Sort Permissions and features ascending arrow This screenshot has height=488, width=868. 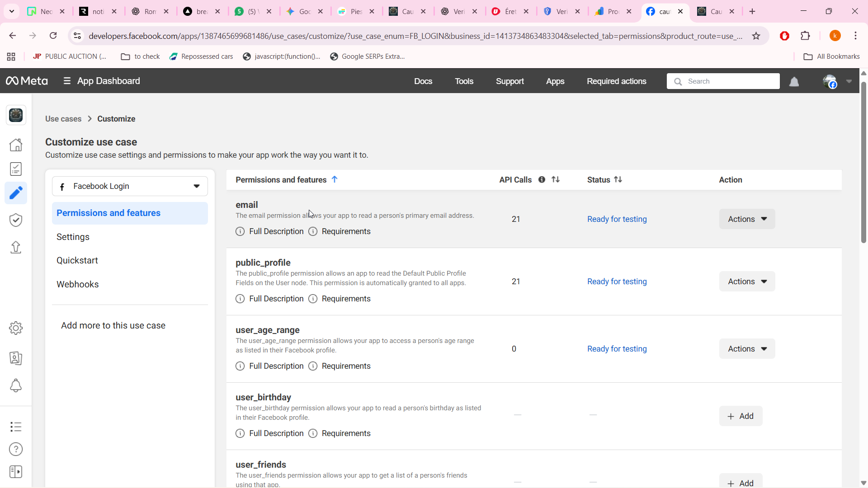tap(335, 179)
